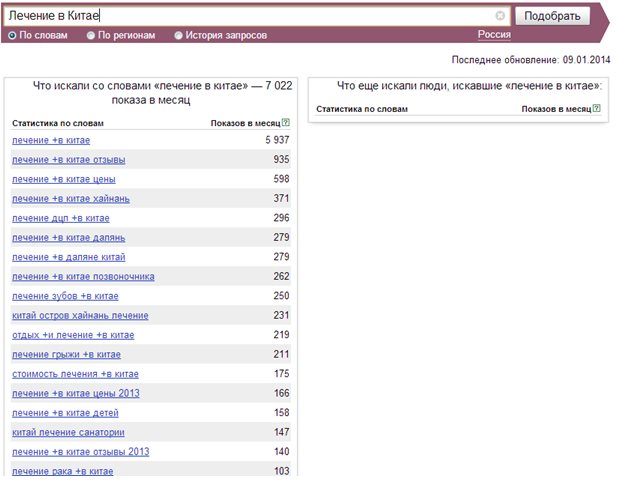Viewport: 618px width, 483px height.
Task: Open the 'лечение +в даляне китай' link
Action: point(69,257)
